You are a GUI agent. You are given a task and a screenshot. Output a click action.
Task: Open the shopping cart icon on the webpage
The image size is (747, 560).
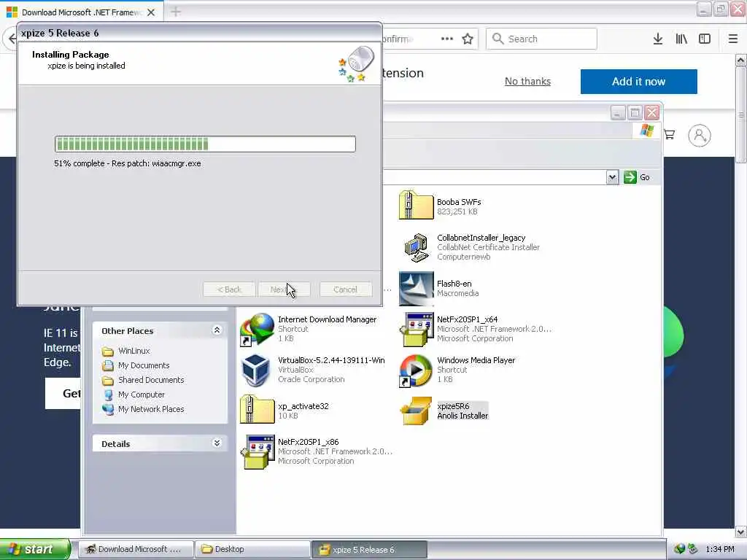(670, 135)
